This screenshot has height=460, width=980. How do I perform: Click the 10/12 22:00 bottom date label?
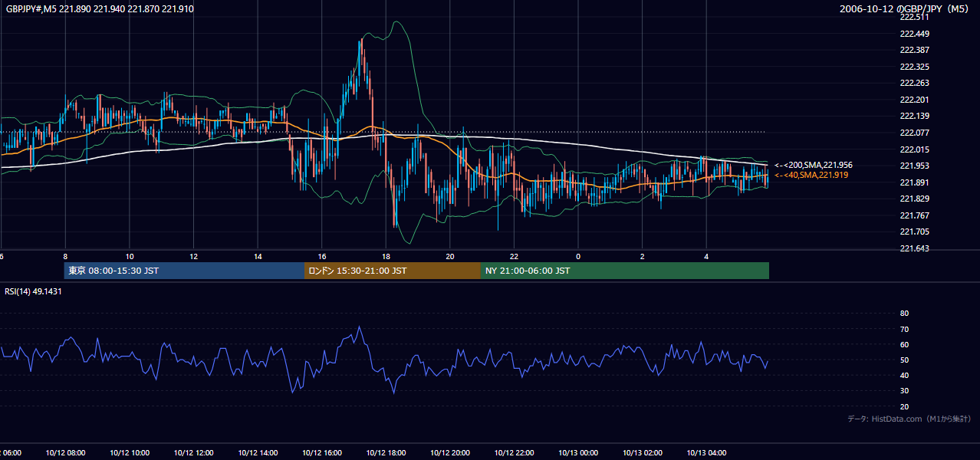514,453
